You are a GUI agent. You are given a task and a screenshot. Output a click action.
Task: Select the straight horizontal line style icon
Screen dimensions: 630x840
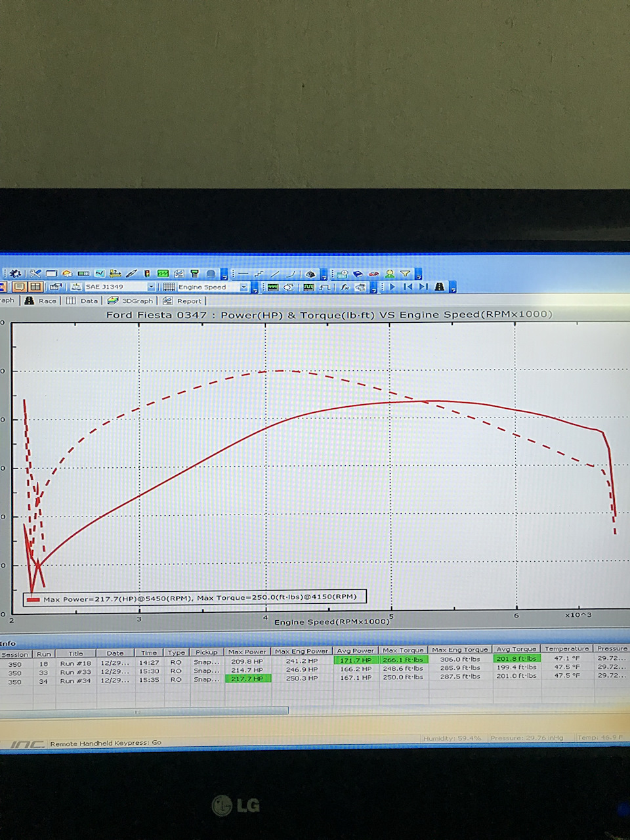coord(243,273)
